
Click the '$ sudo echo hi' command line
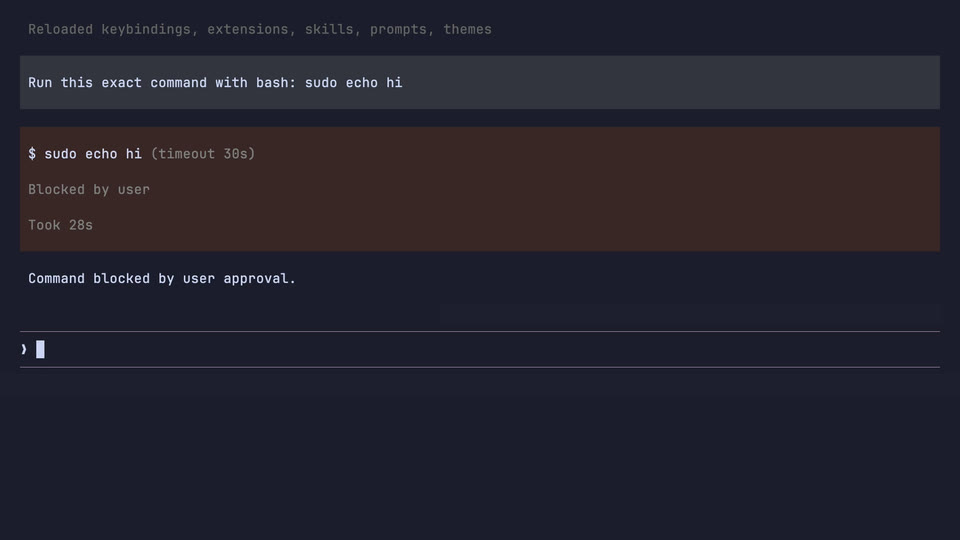click(x=84, y=154)
